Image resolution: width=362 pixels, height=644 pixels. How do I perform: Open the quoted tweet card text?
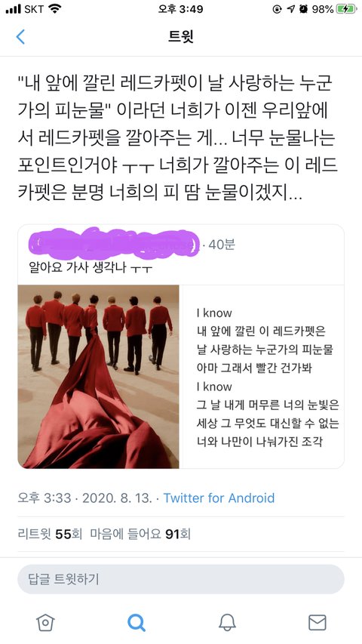91,268
